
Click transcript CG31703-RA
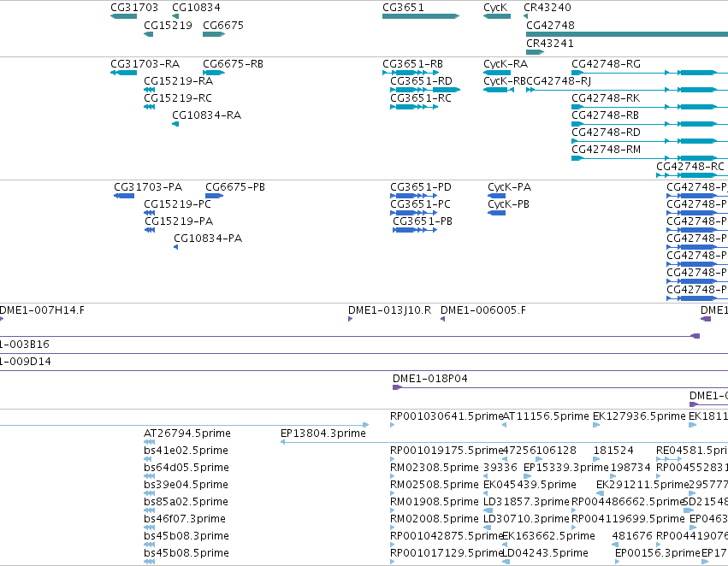click(x=145, y=64)
